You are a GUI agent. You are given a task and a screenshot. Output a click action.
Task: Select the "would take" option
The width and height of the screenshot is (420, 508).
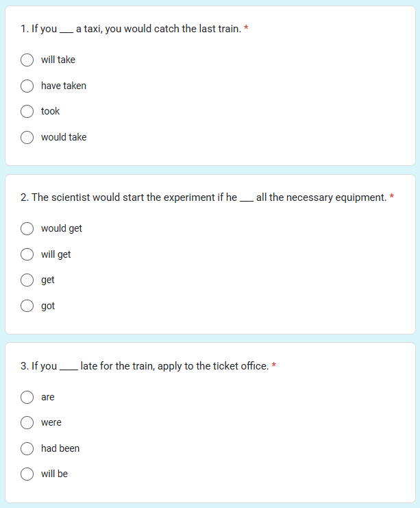pos(27,137)
